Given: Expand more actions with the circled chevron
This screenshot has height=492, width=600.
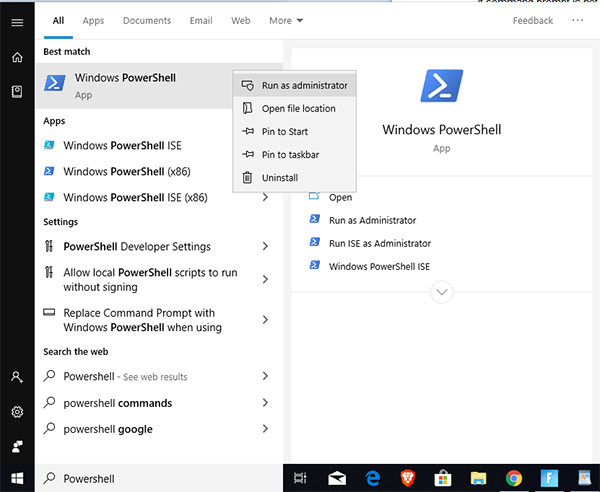Looking at the screenshot, I should click(442, 292).
